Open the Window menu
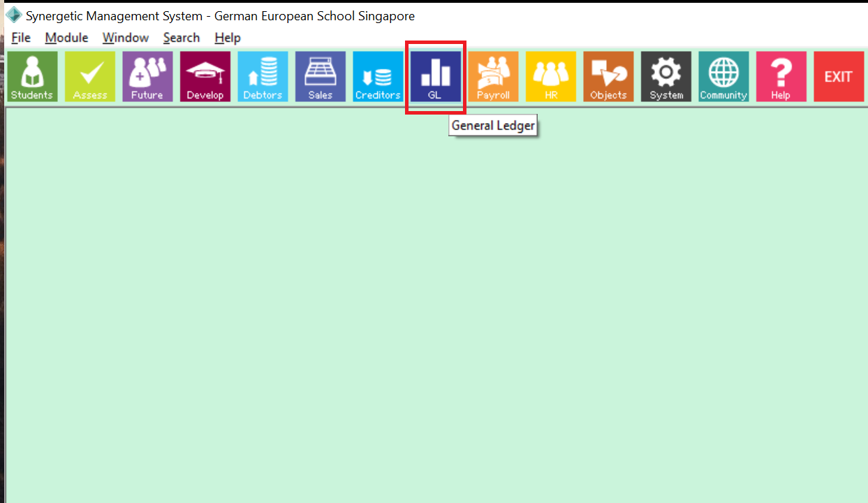 click(125, 38)
